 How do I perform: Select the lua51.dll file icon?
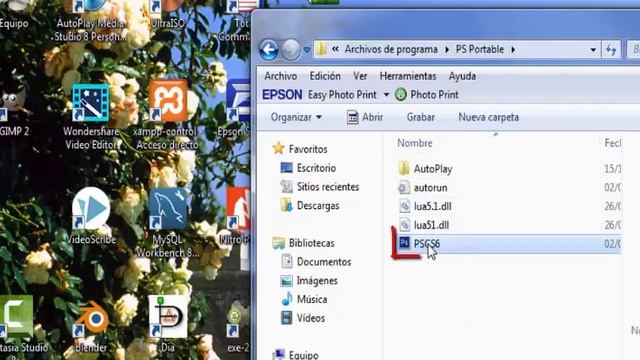(x=404, y=224)
